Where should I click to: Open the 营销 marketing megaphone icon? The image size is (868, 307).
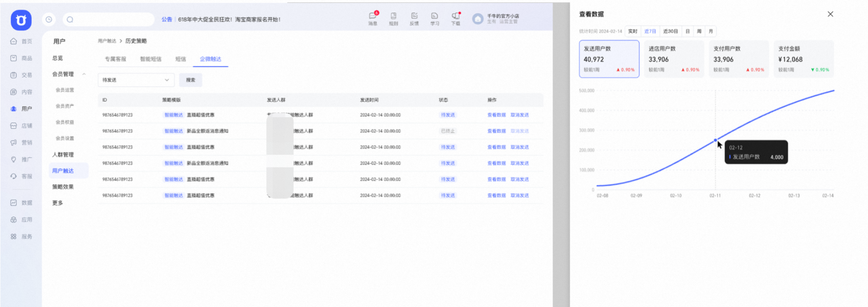(x=14, y=142)
